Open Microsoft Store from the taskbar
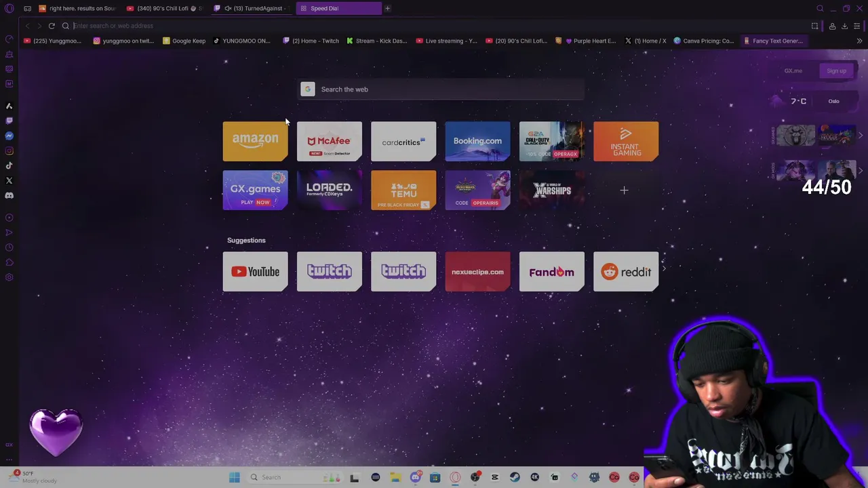 click(435, 477)
